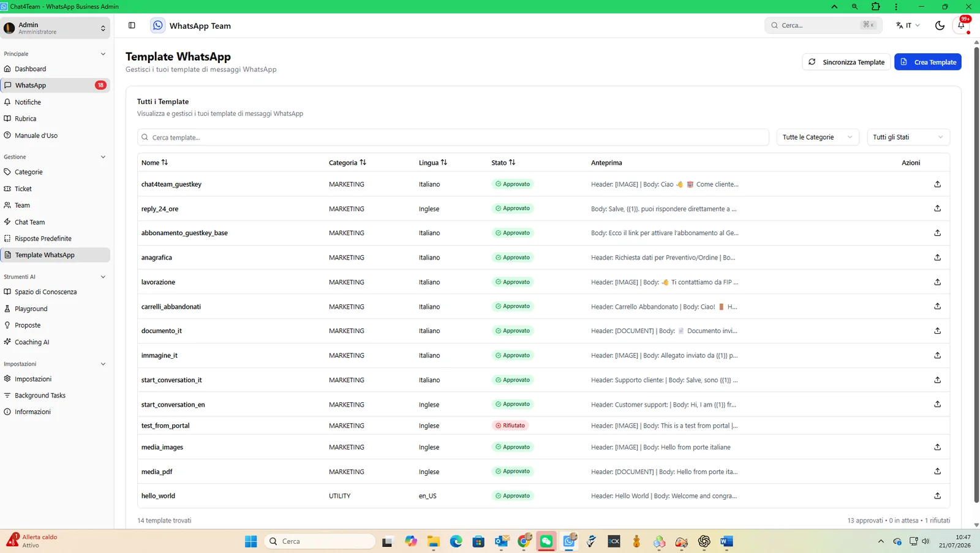Open Coaching AI page
The height and width of the screenshot is (553, 980).
coord(55,342)
